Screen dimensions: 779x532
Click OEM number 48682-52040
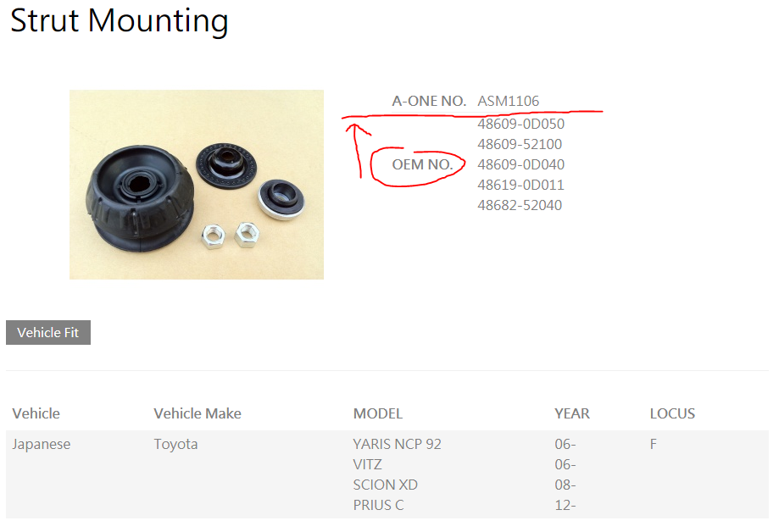tap(520, 205)
